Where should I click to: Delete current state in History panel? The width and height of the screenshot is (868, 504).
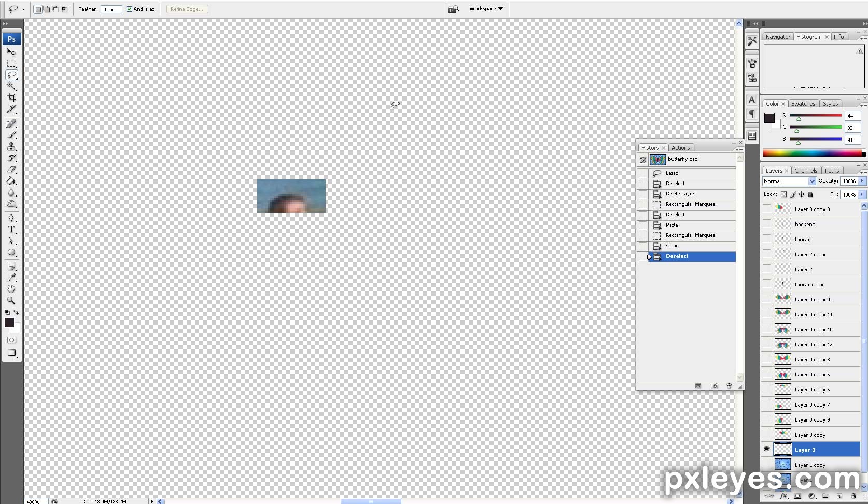(729, 386)
